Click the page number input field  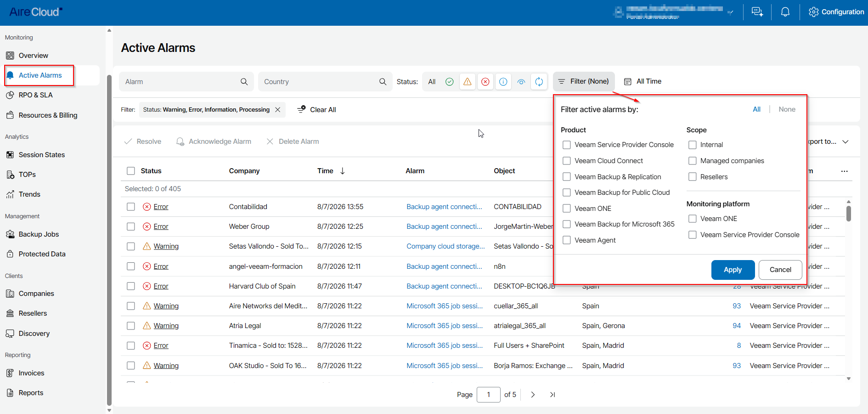489,395
